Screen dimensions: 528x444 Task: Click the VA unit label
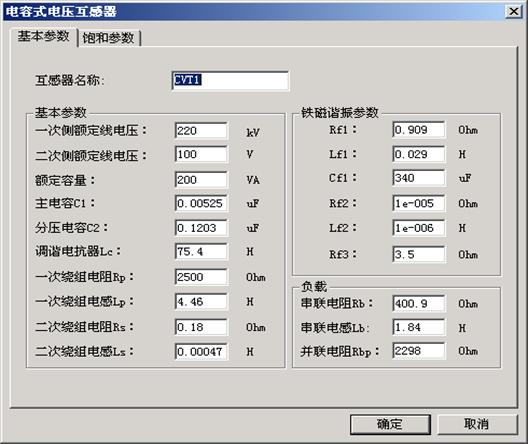point(253,180)
